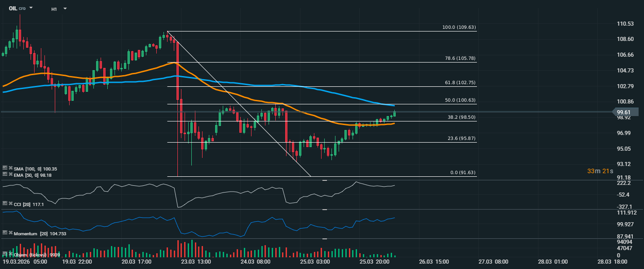Remove the Momentum [20] indicator
The height and width of the screenshot is (269, 644).
point(10,233)
